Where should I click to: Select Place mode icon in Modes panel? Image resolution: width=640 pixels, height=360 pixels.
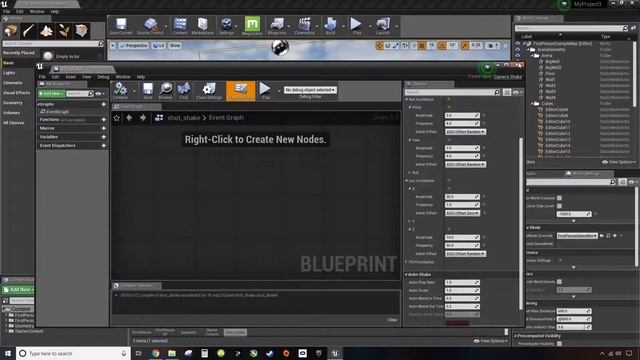click(x=11, y=31)
